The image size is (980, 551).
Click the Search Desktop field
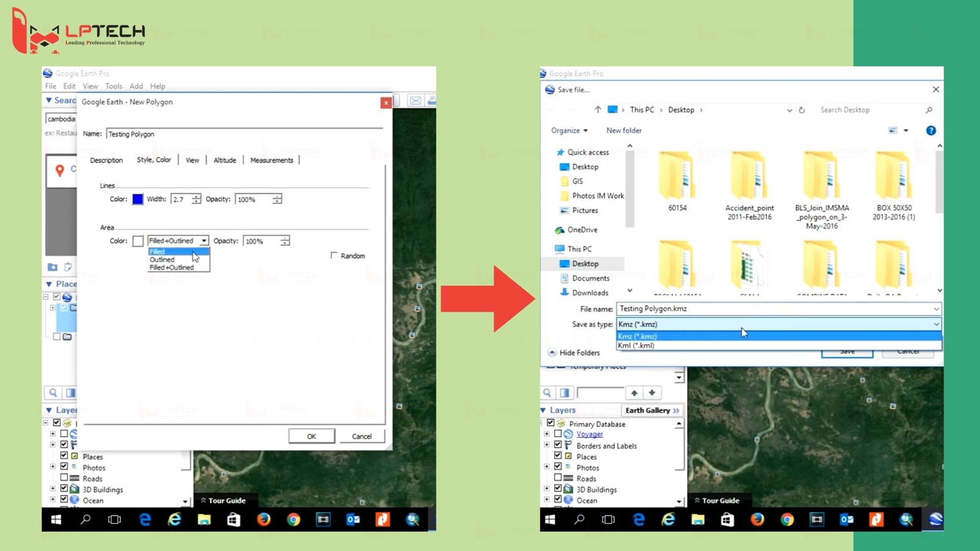875,110
